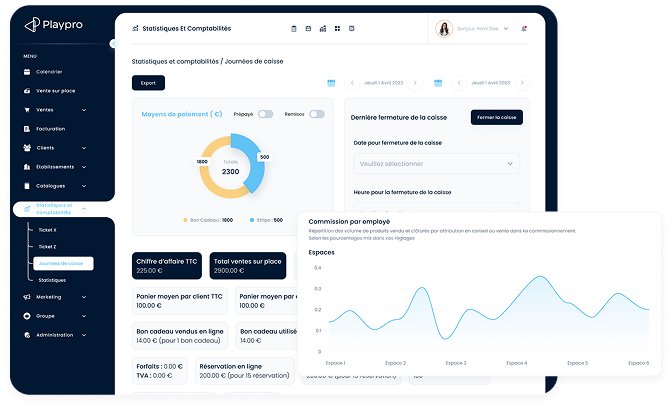Click the Journées de caisse breadcrumb text
Image resolution: width=672 pixels, height=408 pixels.
pyautogui.click(x=254, y=61)
